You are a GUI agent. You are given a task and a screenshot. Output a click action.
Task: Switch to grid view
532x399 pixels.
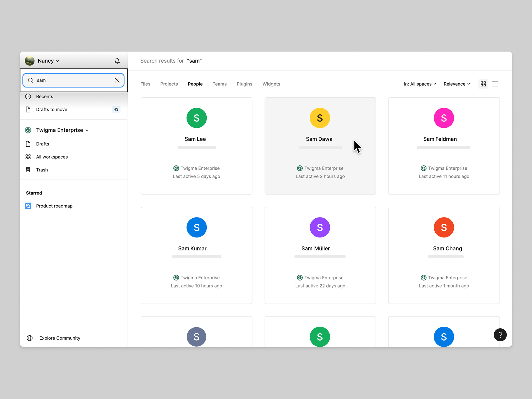click(x=483, y=84)
